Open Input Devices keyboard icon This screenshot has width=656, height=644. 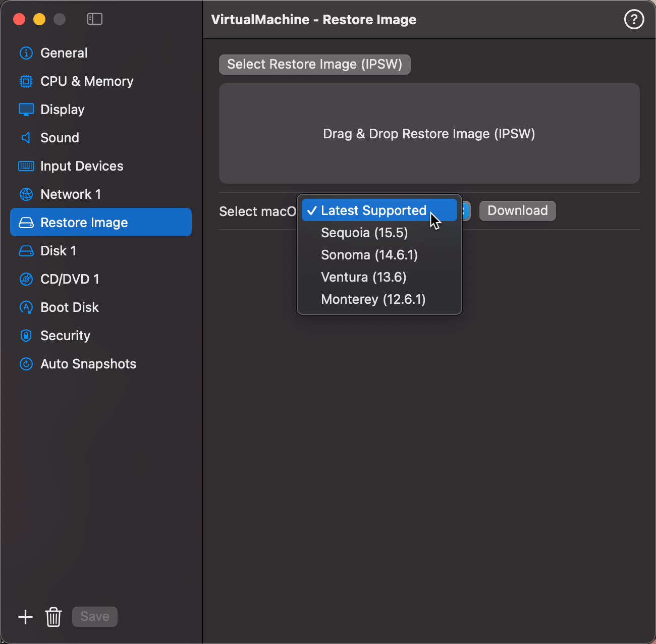[26, 166]
